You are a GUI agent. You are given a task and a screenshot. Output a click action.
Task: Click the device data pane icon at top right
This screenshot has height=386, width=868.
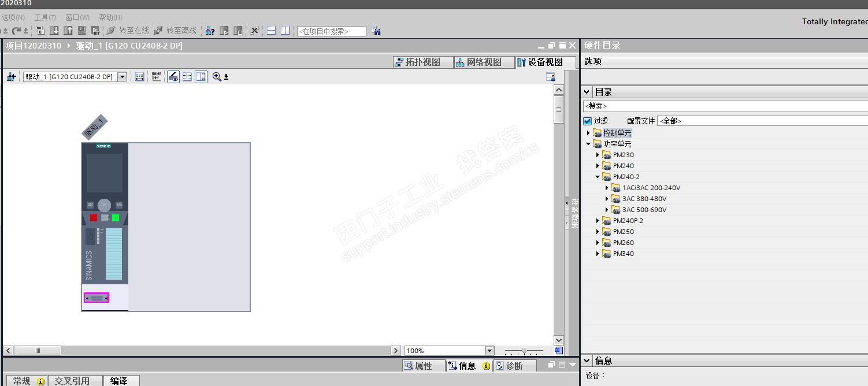click(x=550, y=76)
